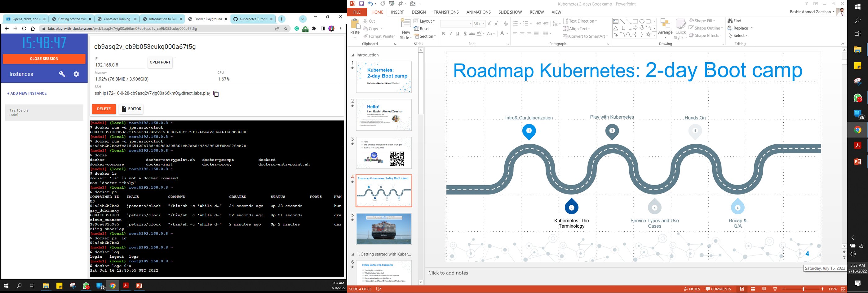The image size is (868, 293).
Task: Open the Layout dropdown
Action: coord(424,21)
